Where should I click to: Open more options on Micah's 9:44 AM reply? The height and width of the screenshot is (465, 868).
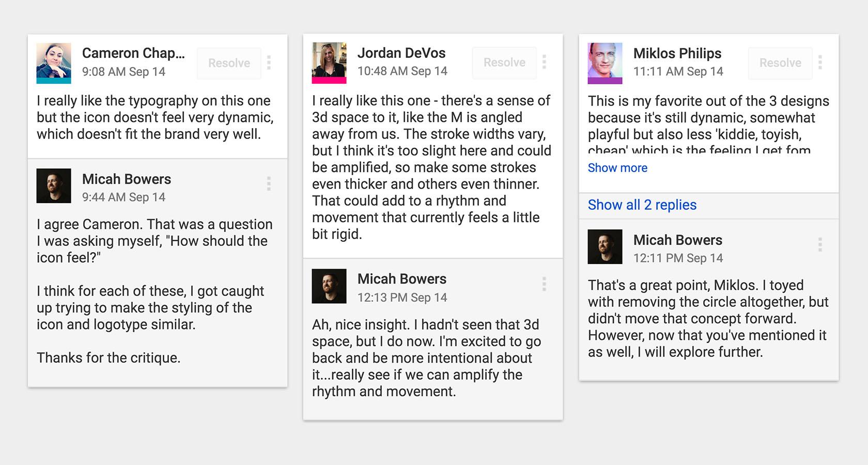point(269,184)
